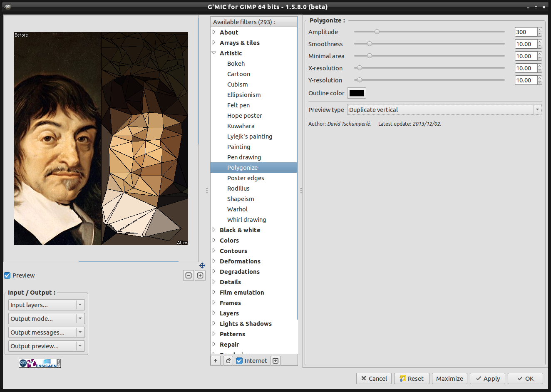Collapse the Artistic category
Viewport: 551px width, 392px height.
click(214, 53)
